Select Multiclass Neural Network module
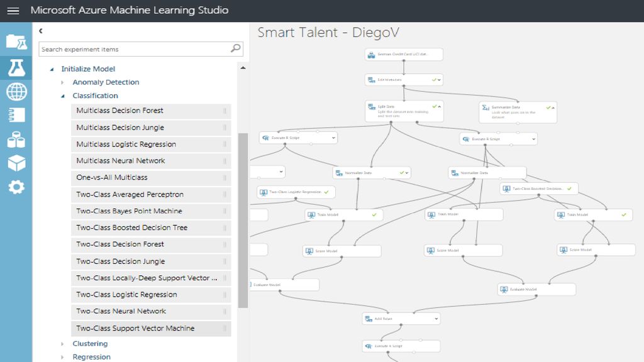 point(151,161)
